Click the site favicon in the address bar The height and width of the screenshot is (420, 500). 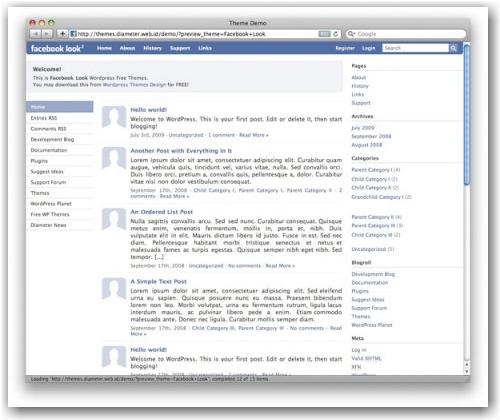pyautogui.click(x=73, y=34)
